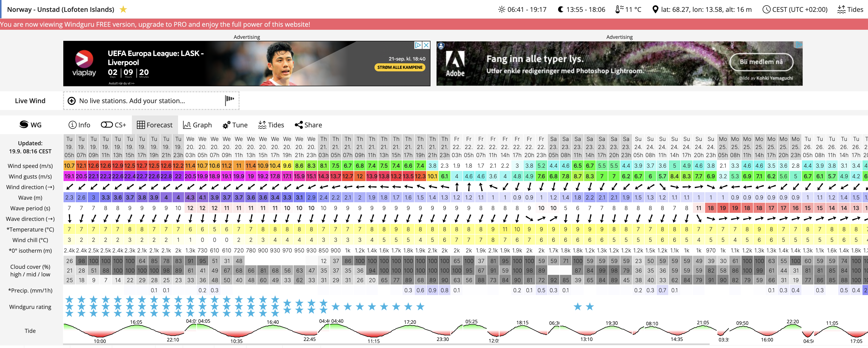Open the Info panel
Image resolution: width=868 pixels, height=348 pixels.
click(79, 125)
